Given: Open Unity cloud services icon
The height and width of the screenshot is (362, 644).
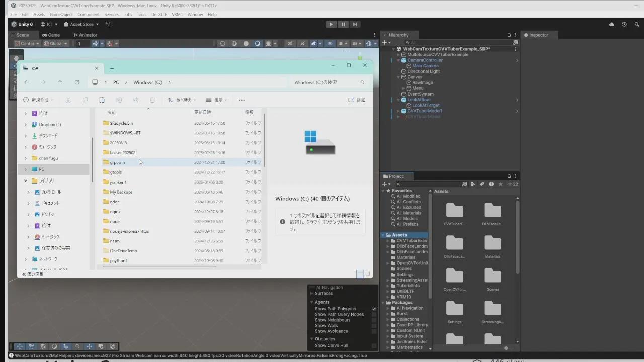Looking at the screenshot, I should pyautogui.click(x=612, y=24).
